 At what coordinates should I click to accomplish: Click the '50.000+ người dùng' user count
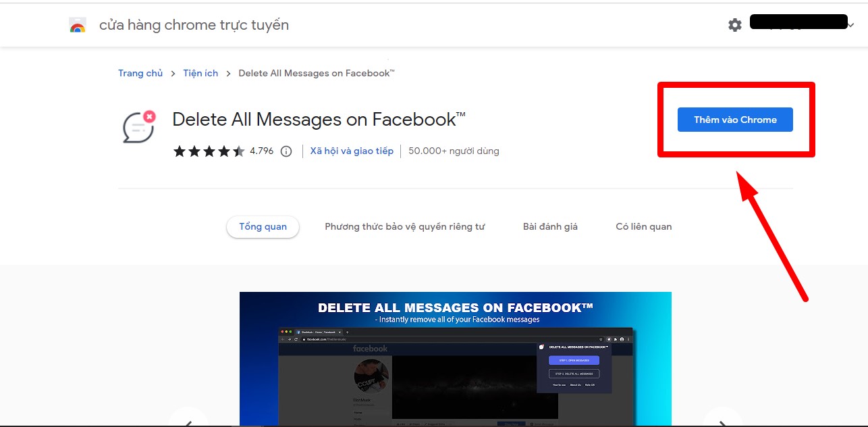coord(454,151)
